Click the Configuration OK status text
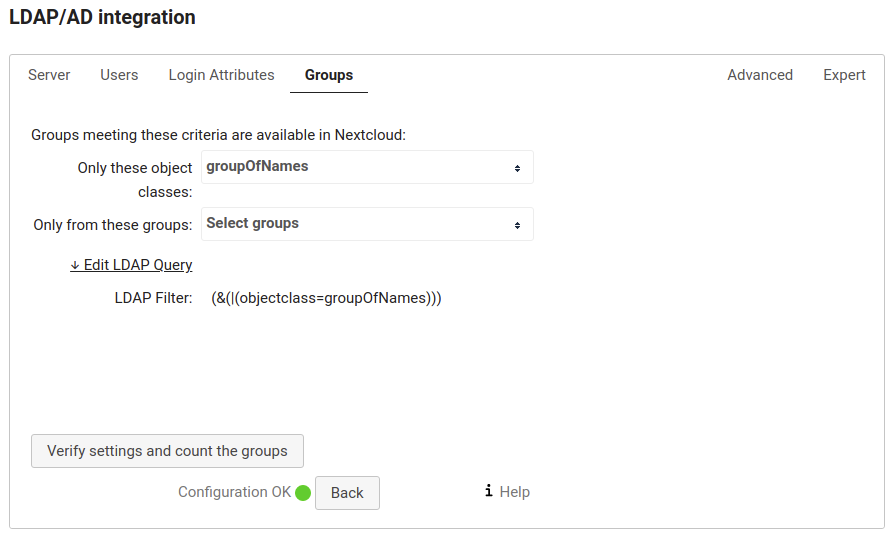The image size is (894, 538). 234,492
